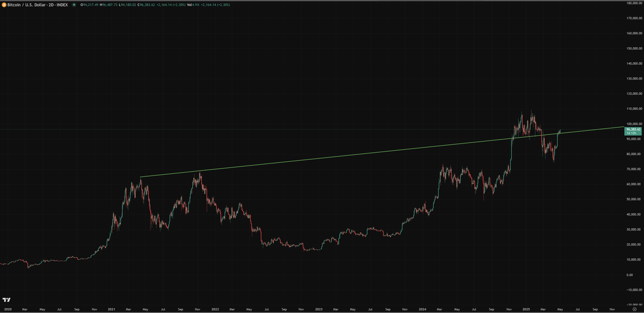644x313 pixels.
Task: Open the 2D timeframe selector in the header
Action: point(52,5)
